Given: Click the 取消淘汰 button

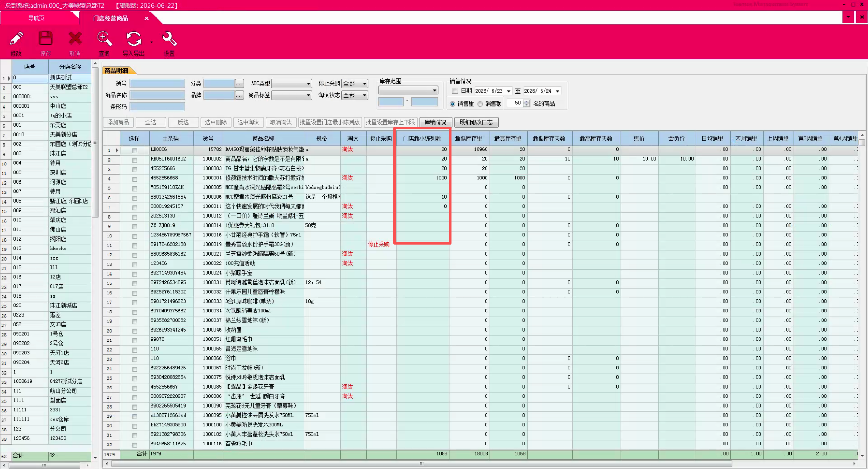Looking at the screenshot, I should [x=281, y=122].
